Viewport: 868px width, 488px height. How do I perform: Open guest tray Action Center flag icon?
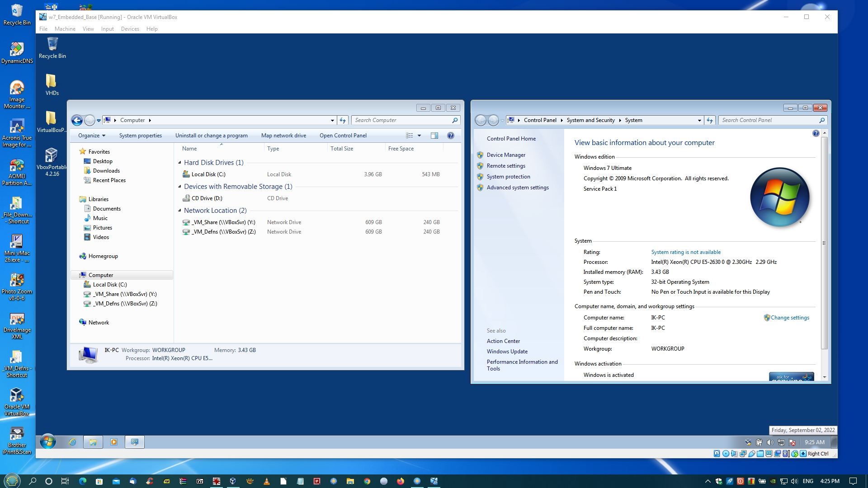pos(792,442)
